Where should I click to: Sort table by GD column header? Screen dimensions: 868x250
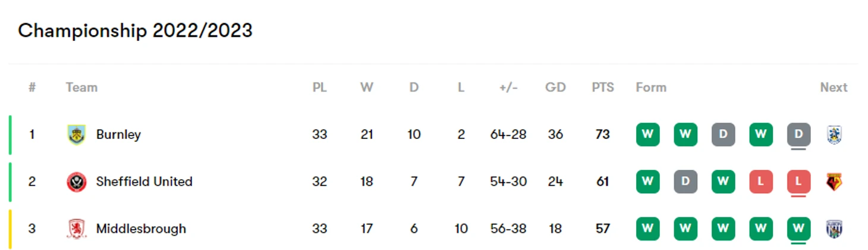pyautogui.click(x=555, y=87)
